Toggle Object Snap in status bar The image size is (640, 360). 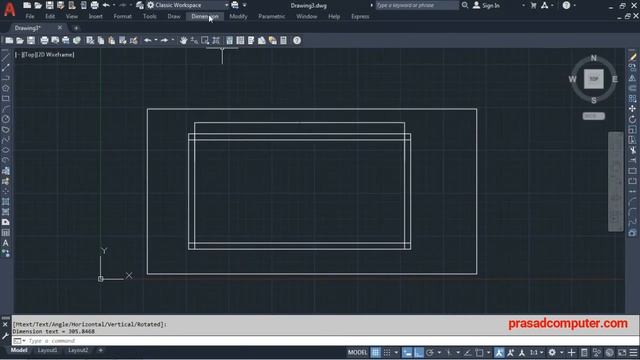point(480,352)
